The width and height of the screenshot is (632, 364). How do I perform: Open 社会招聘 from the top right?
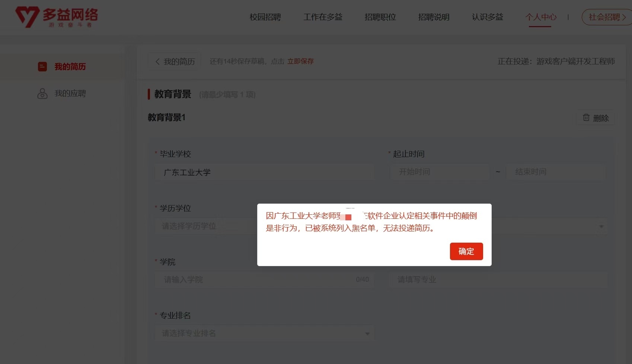605,17
